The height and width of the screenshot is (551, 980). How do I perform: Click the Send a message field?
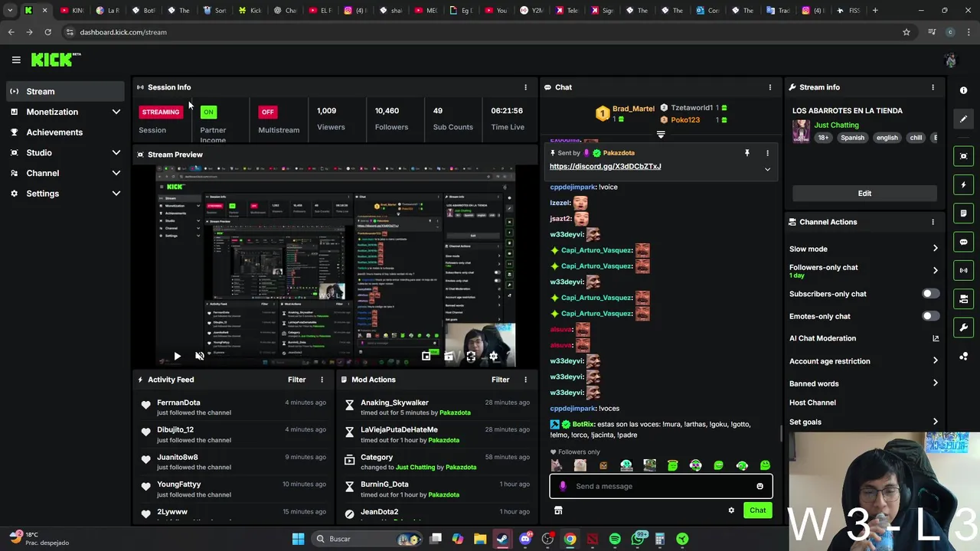click(661, 486)
